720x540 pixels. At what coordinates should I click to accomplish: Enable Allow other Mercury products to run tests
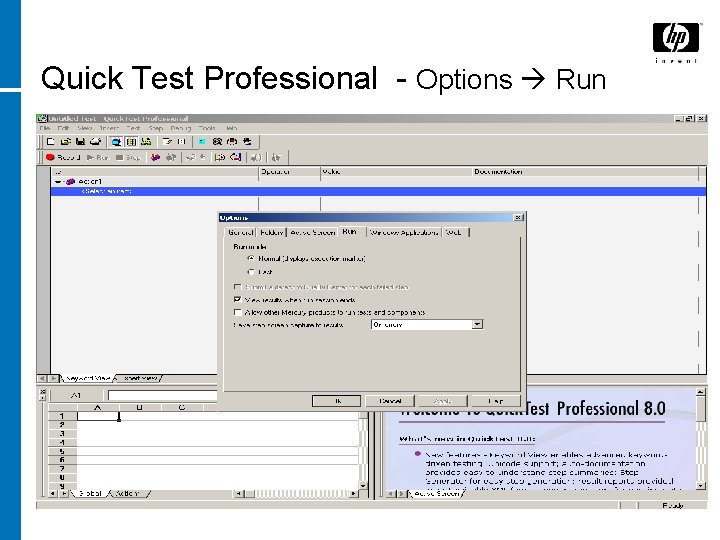[x=237, y=312]
